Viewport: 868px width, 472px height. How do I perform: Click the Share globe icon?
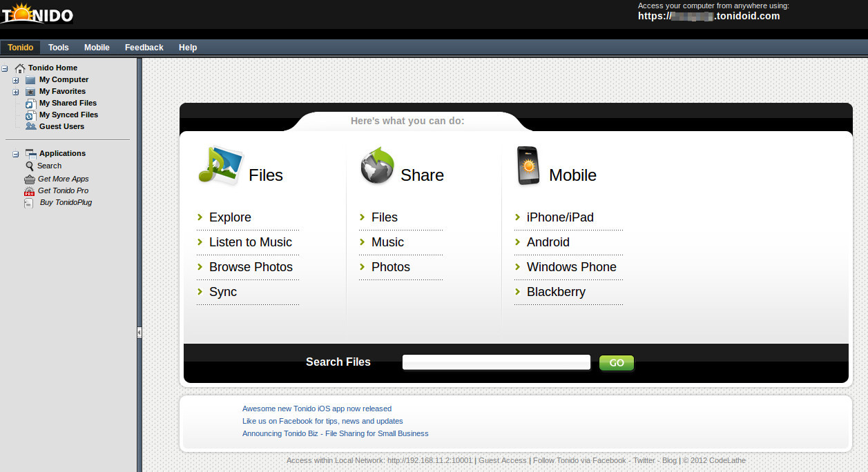[377, 166]
